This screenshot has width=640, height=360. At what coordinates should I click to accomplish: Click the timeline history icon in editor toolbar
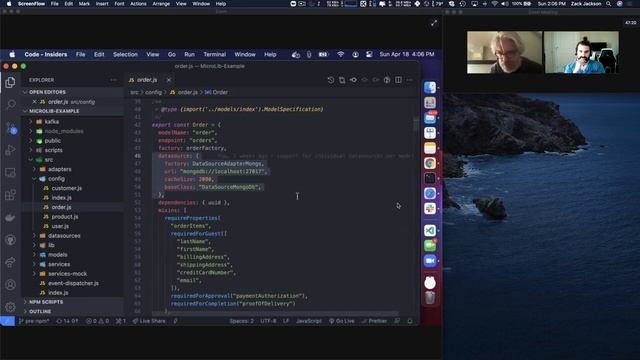tap(331, 80)
